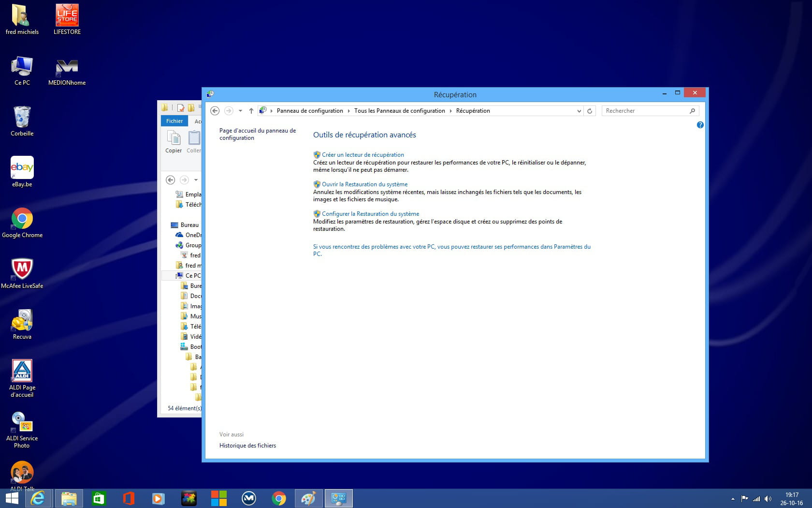
Task: Click Copier button in Explorer ribbon
Action: click(174, 142)
